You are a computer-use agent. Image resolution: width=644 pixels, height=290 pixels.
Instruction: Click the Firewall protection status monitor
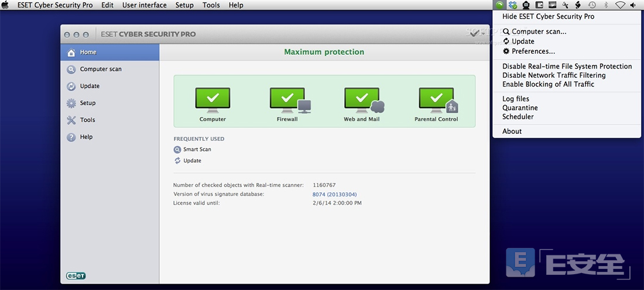click(x=290, y=100)
